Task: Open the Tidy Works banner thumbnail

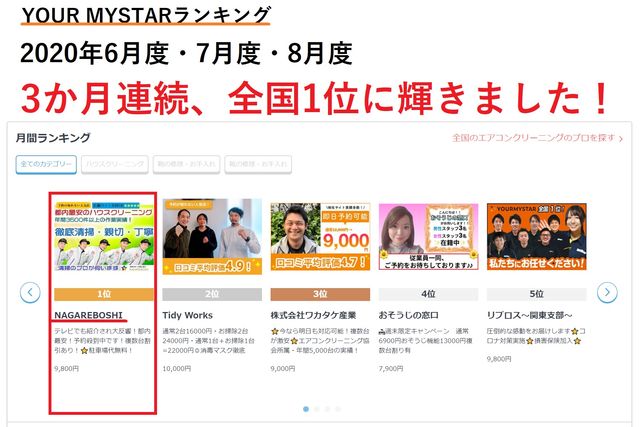Action: tap(212, 237)
